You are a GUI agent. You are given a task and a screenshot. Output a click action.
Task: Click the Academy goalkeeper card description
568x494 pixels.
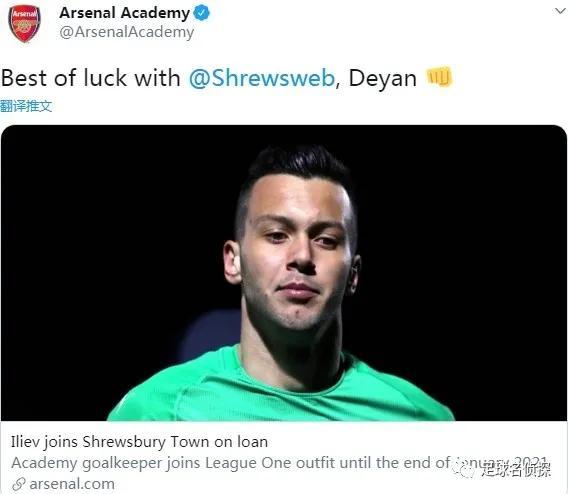click(x=279, y=463)
